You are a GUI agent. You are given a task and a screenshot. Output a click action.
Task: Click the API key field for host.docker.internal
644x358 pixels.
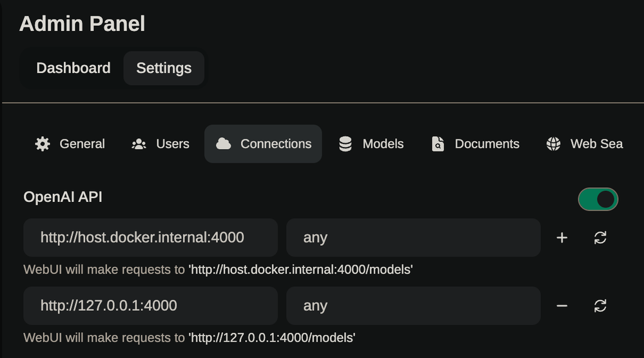pos(413,238)
